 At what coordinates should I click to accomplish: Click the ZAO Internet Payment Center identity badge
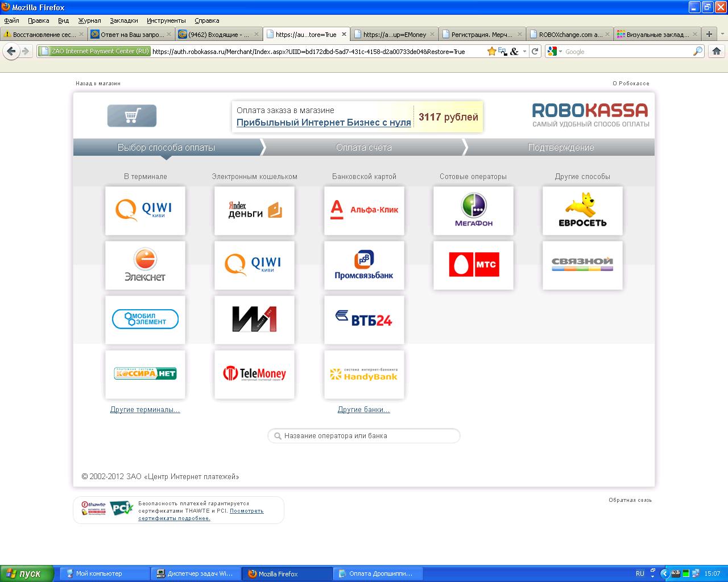[94, 51]
